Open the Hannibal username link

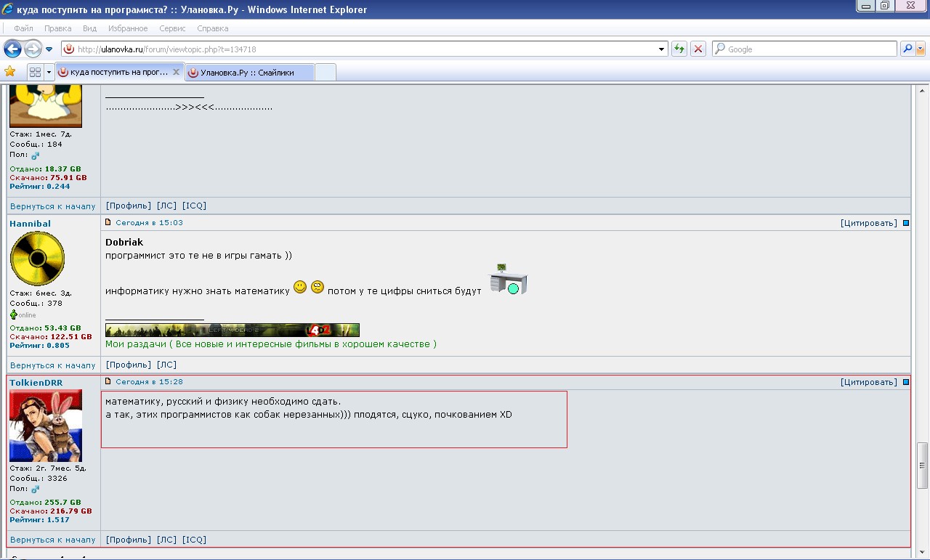(x=30, y=224)
